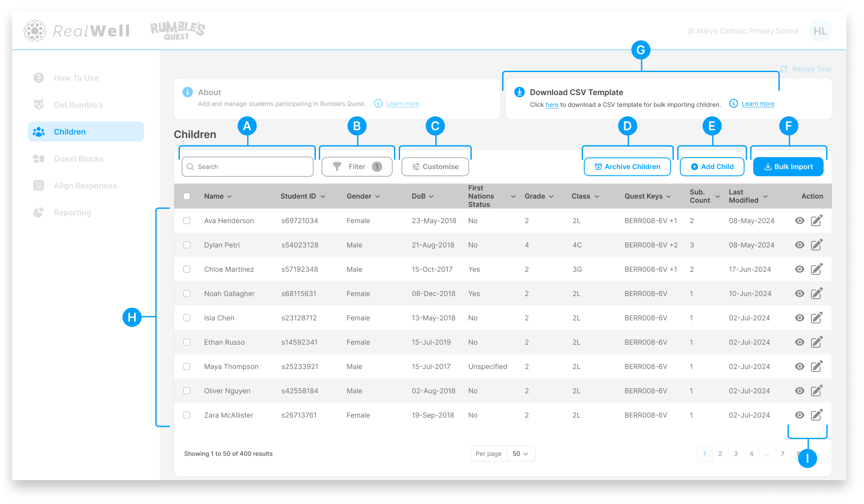
Task: Click the edit pencil icon for Isla Chen
Action: point(817,318)
